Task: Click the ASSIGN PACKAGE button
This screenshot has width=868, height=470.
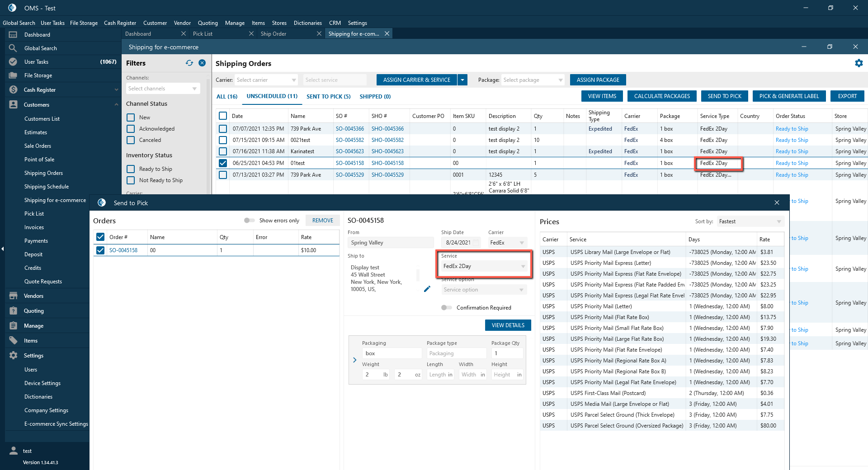Action: 598,80
